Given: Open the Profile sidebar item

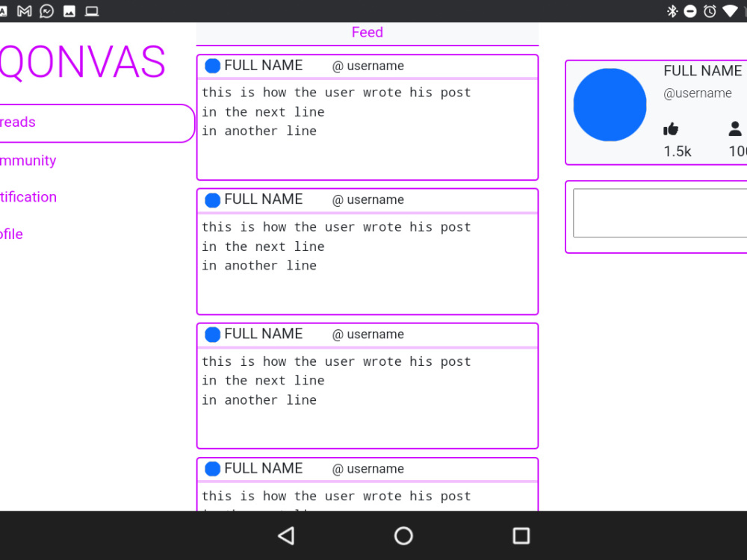Looking at the screenshot, I should point(11,234).
